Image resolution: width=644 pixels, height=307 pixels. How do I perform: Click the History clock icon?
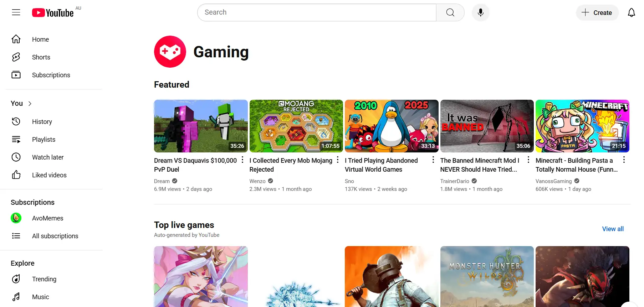click(16, 121)
